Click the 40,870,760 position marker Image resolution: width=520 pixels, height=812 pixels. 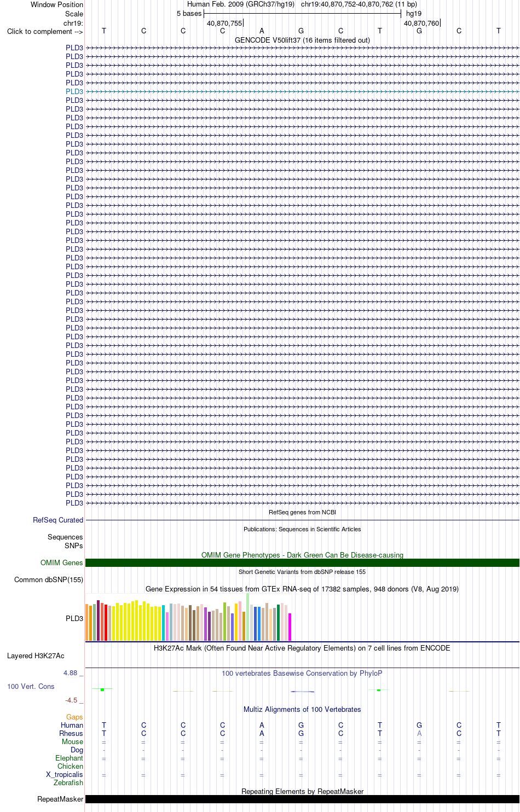pyautogui.click(x=421, y=23)
